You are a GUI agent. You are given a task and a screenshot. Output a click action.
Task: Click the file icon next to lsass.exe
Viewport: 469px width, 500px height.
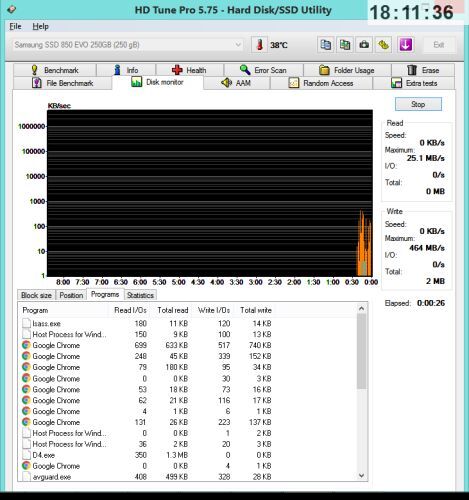pos(26,323)
